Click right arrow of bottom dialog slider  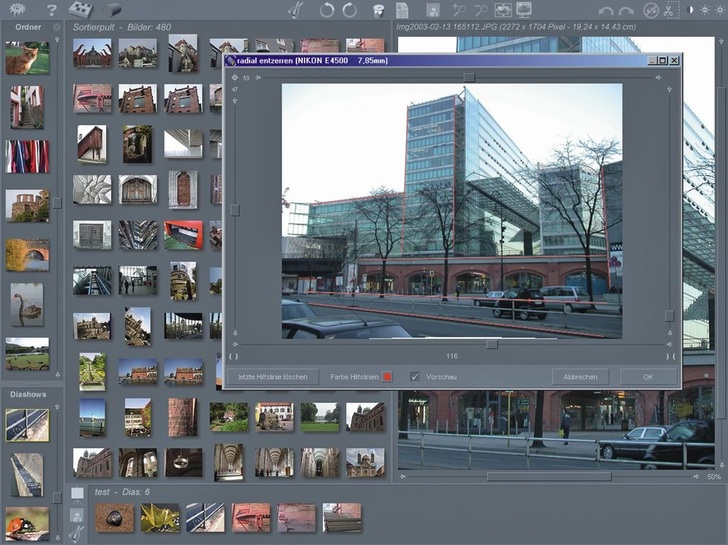pyautogui.click(x=670, y=344)
